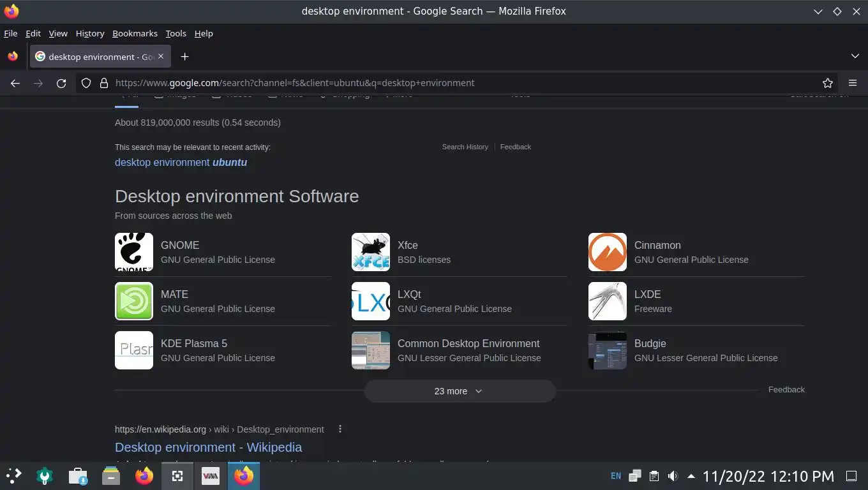The width and height of the screenshot is (868, 490).
Task: Click the KDE Plasma 5 logo
Action: pyautogui.click(x=134, y=350)
